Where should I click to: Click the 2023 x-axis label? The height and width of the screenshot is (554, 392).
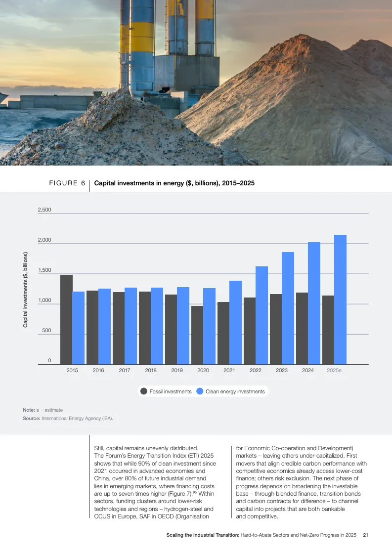click(281, 370)
